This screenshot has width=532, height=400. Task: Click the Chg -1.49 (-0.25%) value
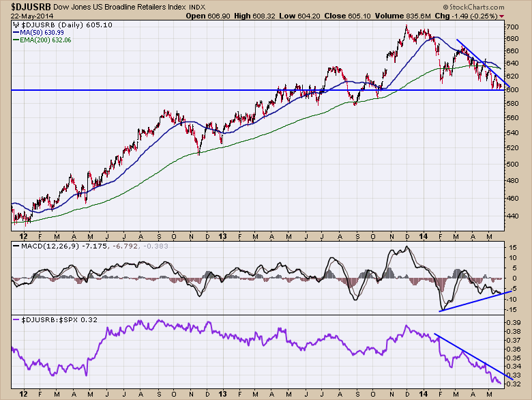(466, 16)
